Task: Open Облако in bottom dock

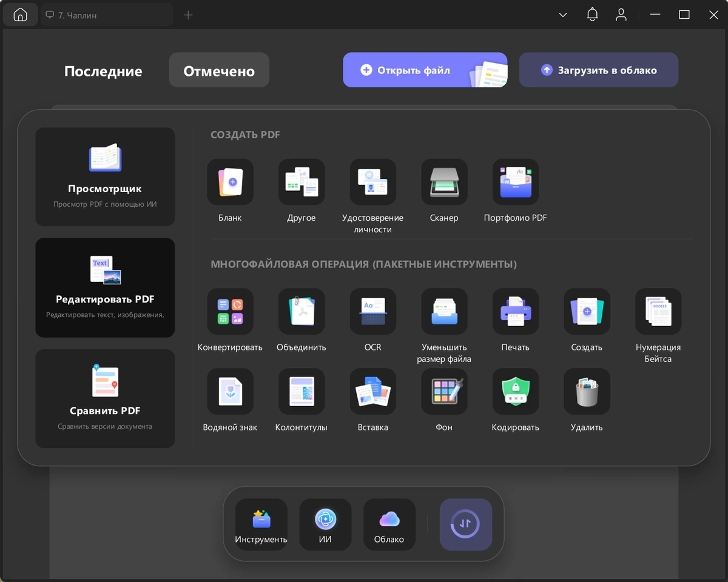Action: pyautogui.click(x=389, y=525)
